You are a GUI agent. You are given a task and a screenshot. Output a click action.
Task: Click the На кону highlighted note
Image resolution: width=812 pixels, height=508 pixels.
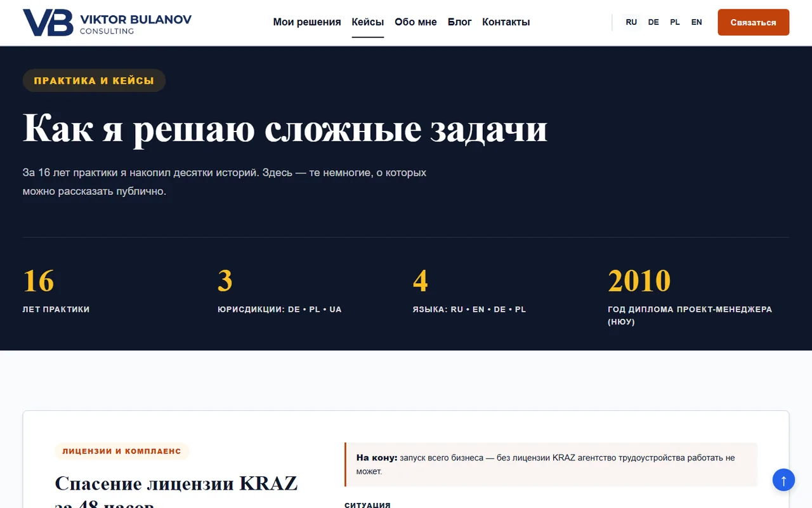pyautogui.click(x=551, y=465)
